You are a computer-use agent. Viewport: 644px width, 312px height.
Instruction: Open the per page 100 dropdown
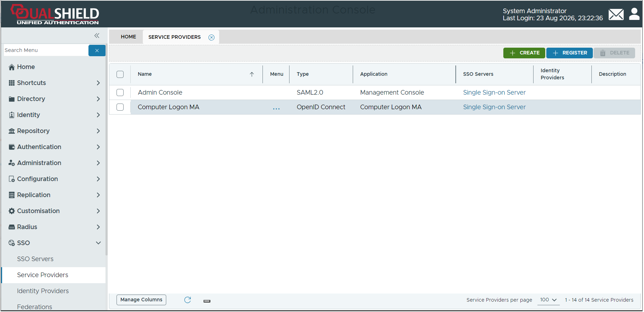click(x=548, y=300)
